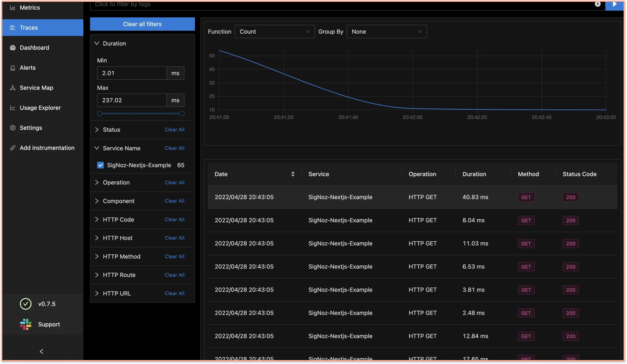Open the trace row with 11.03 ms duration
The width and height of the screenshot is (627, 364).
(x=413, y=244)
